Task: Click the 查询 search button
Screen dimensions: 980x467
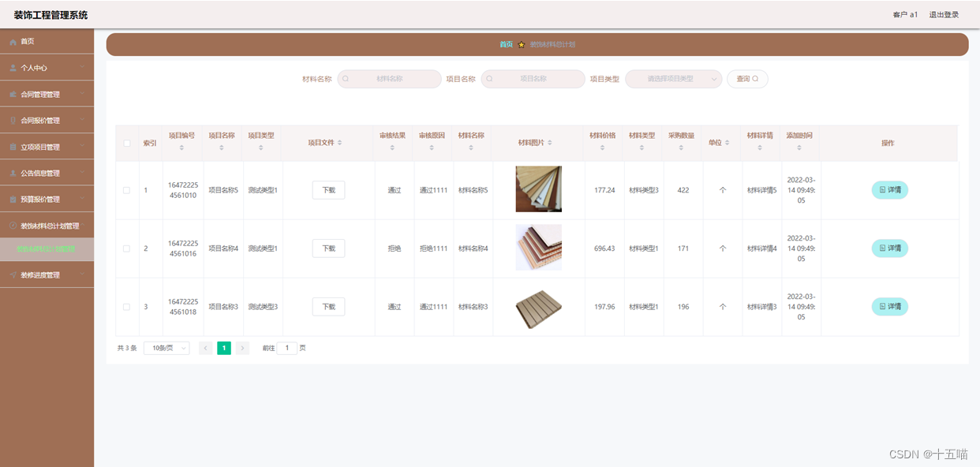Action: (x=747, y=79)
